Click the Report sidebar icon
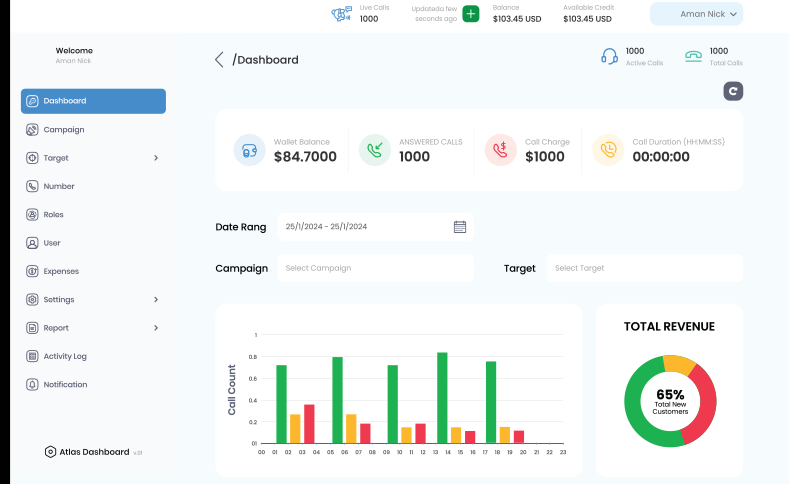The height and width of the screenshot is (484, 789). tap(32, 328)
